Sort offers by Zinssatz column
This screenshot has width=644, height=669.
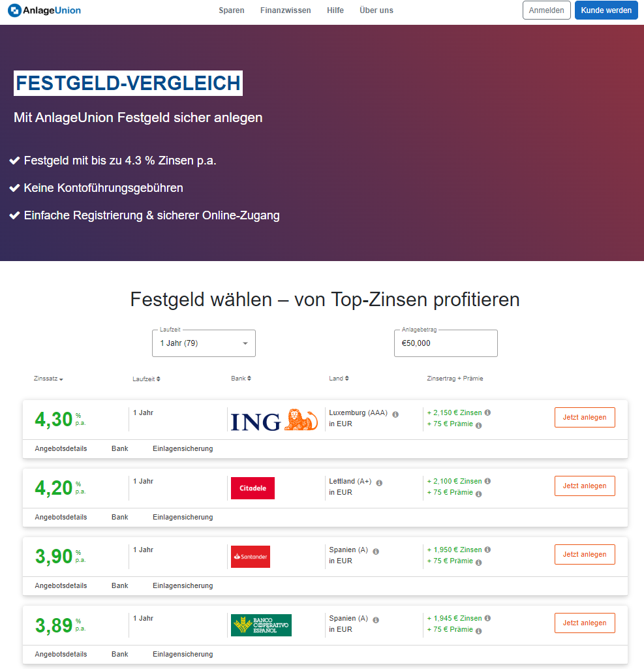tap(48, 379)
